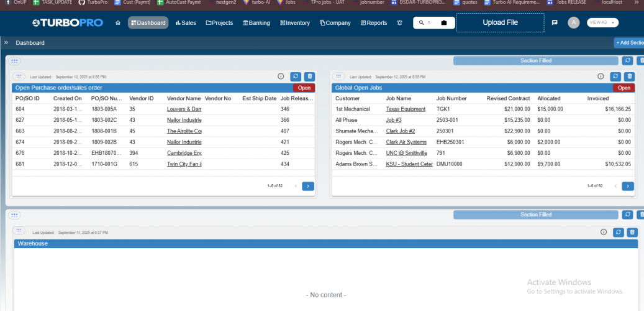Open job link Clark Job #2
Image resolution: width=644 pixels, height=311 pixels.
[x=400, y=131]
